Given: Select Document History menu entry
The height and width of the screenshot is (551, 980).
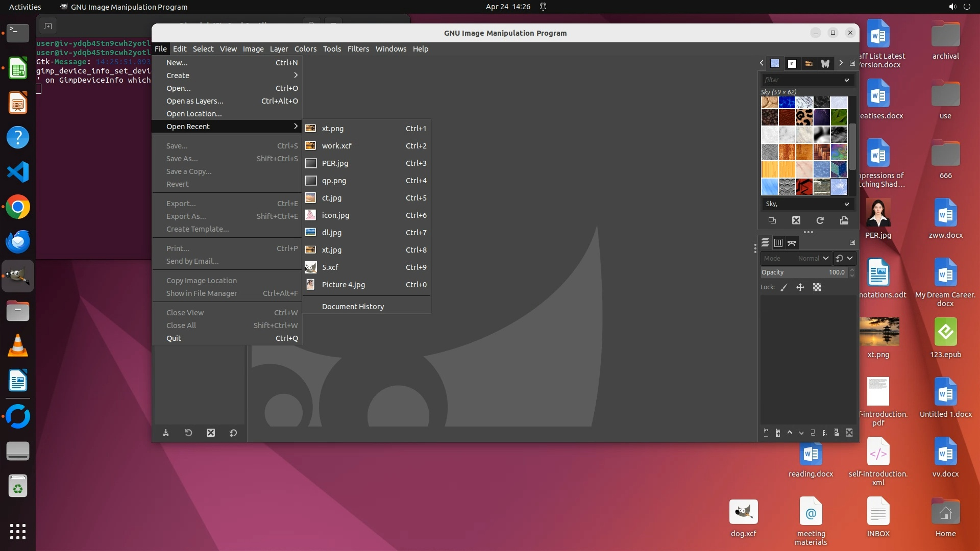Looking at the screenshot, I should [x=353, y=307].
